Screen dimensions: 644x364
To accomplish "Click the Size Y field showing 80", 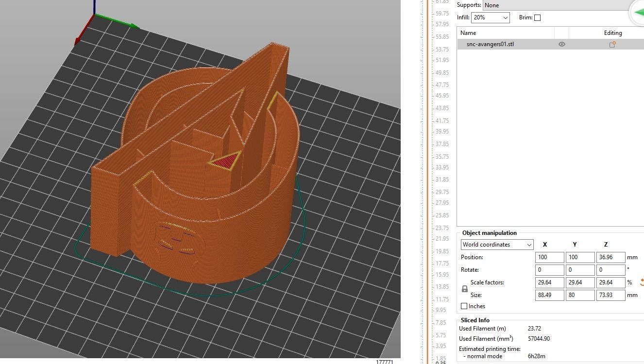I will pyautogui.click(x=580, y=295).
